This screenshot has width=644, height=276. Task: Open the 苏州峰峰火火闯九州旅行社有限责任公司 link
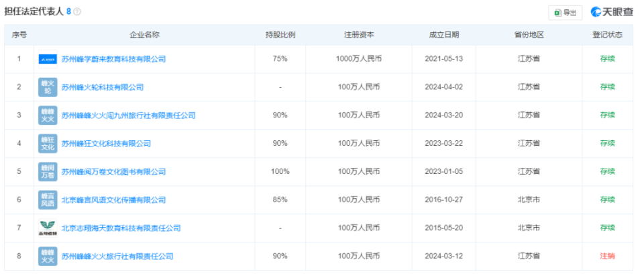tap(129, 116)
